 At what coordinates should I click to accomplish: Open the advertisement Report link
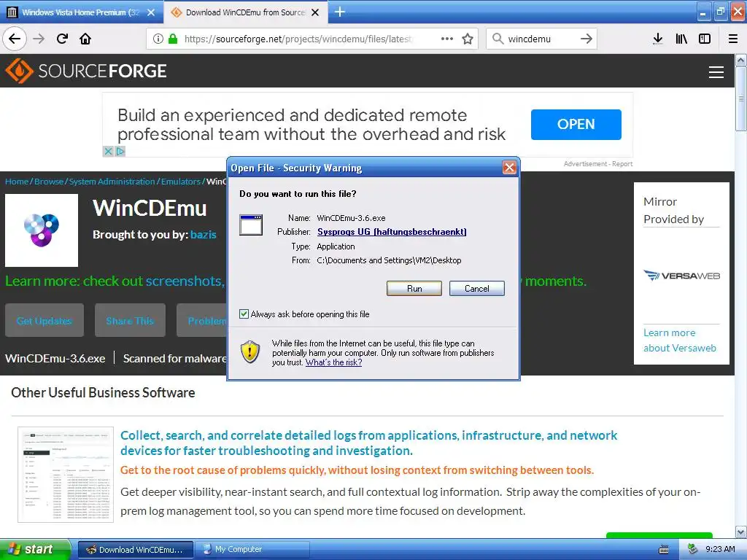coord(622,164)
